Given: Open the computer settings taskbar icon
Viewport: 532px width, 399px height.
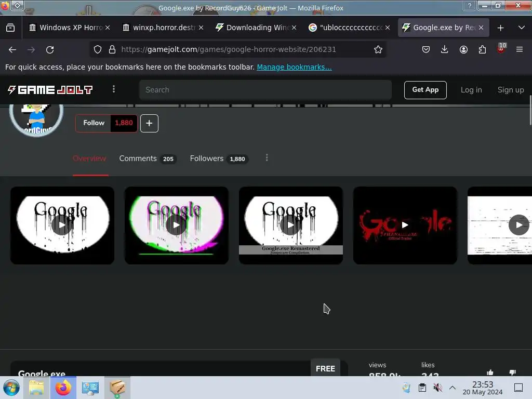Looking at the screenshot, I should click(90, 388).
